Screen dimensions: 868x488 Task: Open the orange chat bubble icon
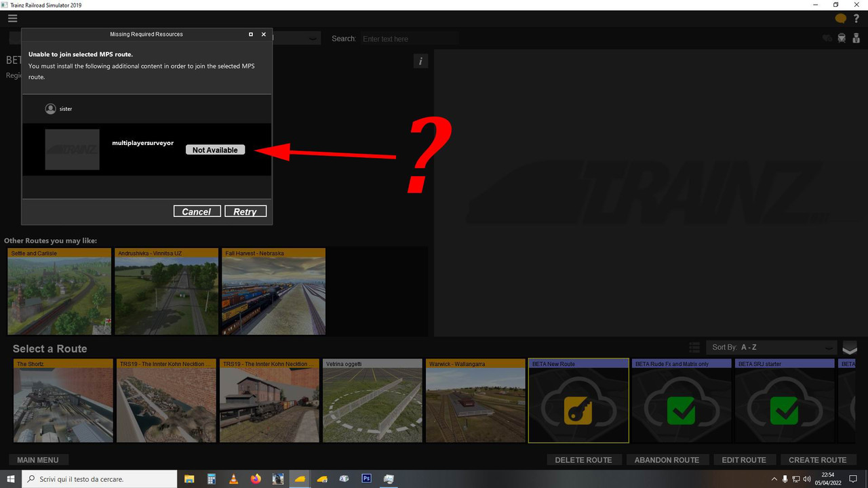841,19
